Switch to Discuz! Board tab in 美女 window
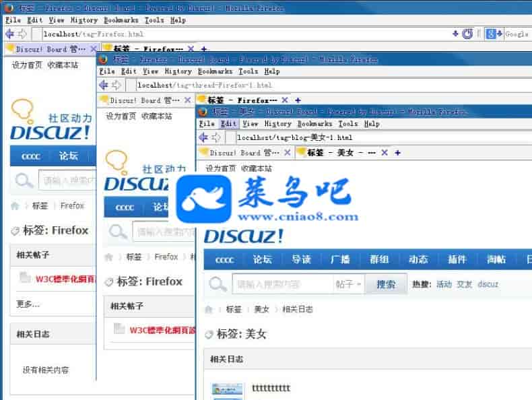Image resolution: width=532 pixels, height=400 pixels. (240, 153)
